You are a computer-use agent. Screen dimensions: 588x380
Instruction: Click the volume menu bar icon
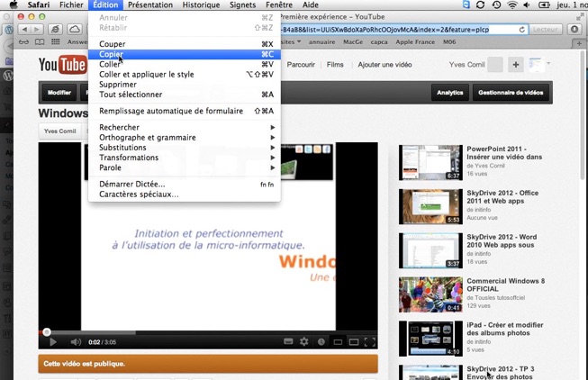(x=527, y=5)
